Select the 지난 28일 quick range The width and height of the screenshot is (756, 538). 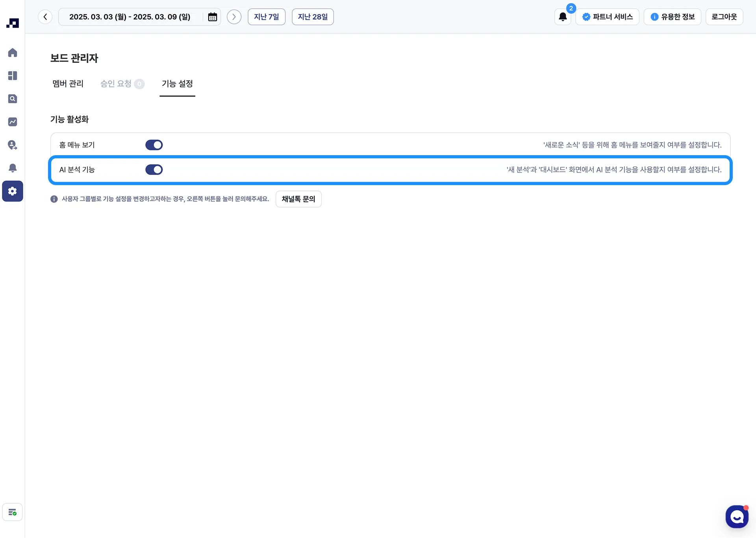[313, 17]
